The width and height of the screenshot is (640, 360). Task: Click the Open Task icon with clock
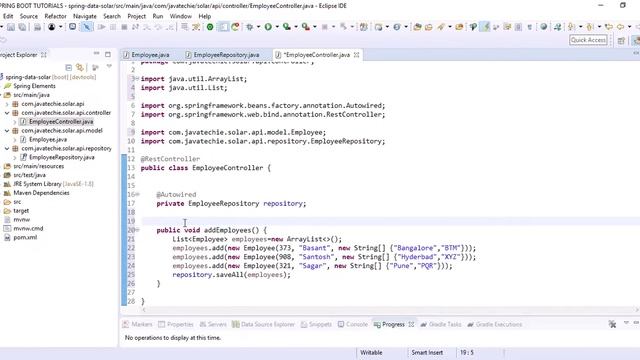tap(72, 27)
